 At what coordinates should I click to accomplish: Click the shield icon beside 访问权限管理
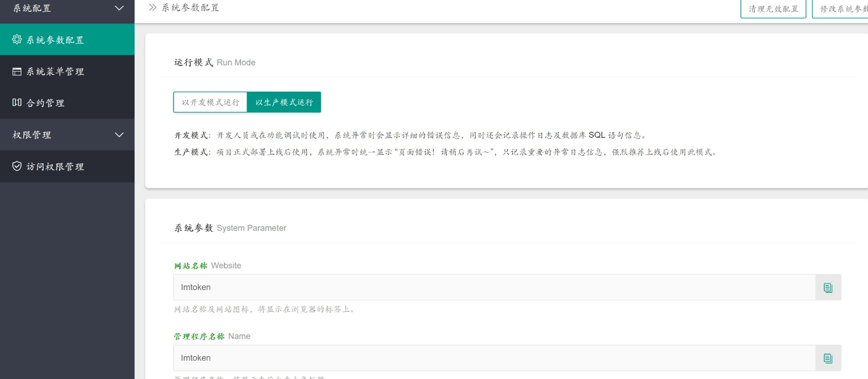click(17, 166)
